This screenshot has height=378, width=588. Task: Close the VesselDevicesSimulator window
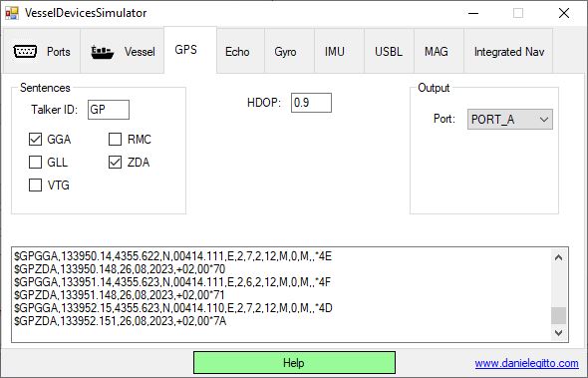pyautogui.click(x=564, y=13)
